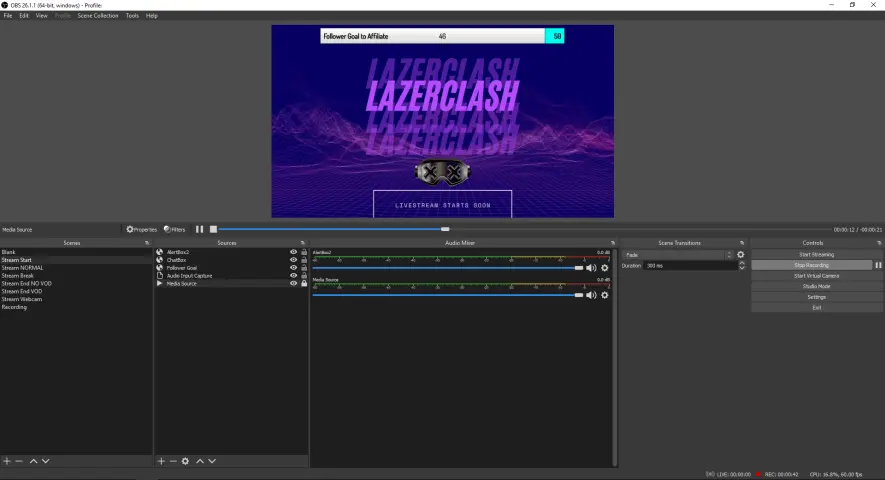Image resolution: width=885 pixels, height=480 pixels.
Task: Open Media Source audio settings gear
Action: point(605,295)
